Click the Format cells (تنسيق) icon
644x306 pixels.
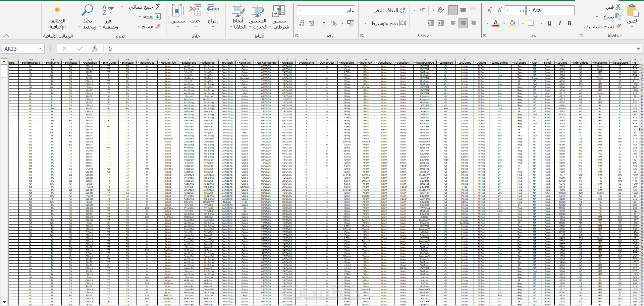[x=178, y=10]
